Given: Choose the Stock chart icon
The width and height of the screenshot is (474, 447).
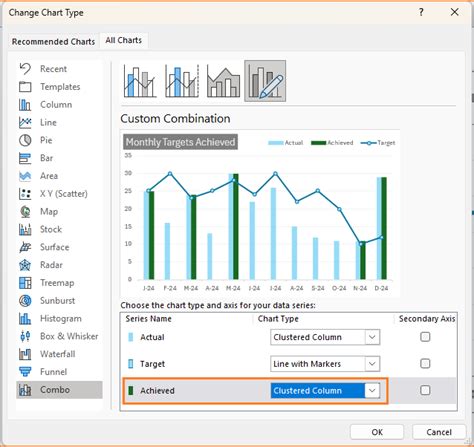Looking at the screenshot, I should pos(25,229).
